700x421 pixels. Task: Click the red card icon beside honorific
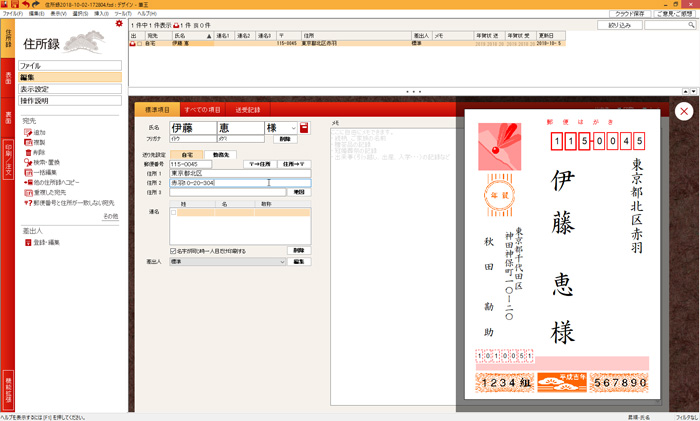point(304,128)
